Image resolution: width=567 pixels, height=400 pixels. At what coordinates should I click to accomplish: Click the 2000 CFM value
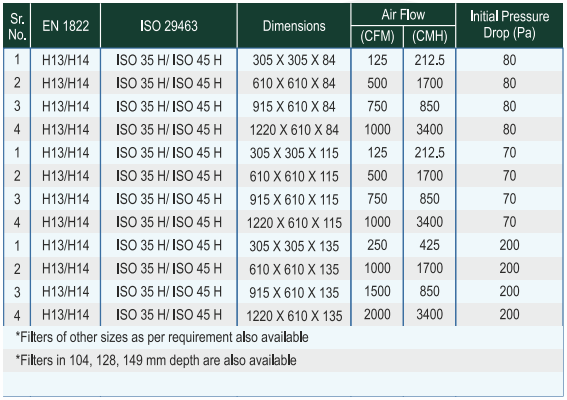point(377,314)
